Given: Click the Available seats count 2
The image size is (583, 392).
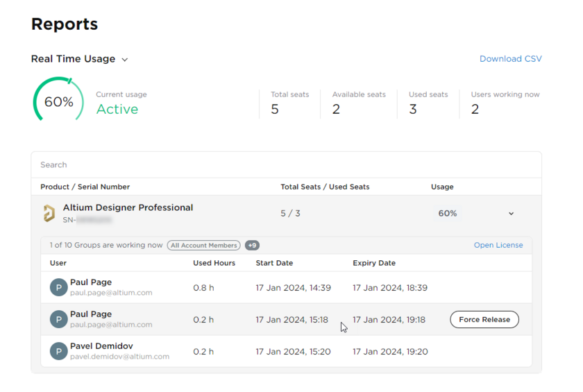Looking at the screenshot, I should point(336,109).
